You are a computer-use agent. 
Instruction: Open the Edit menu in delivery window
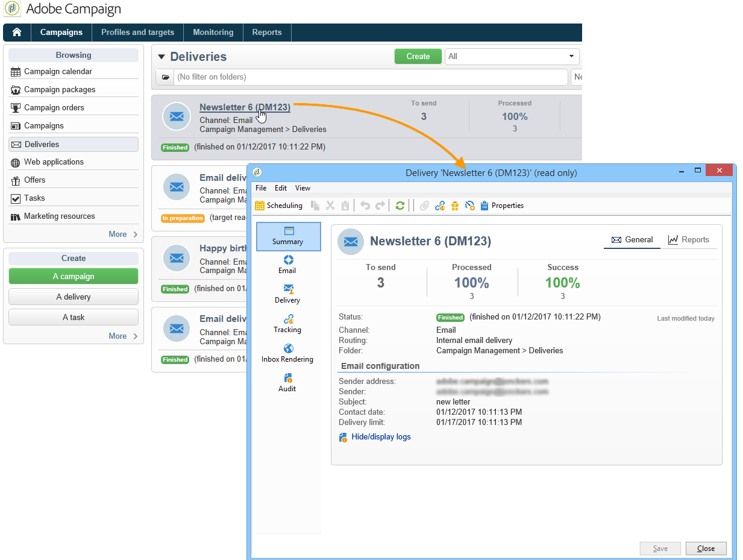pos(281,188)
